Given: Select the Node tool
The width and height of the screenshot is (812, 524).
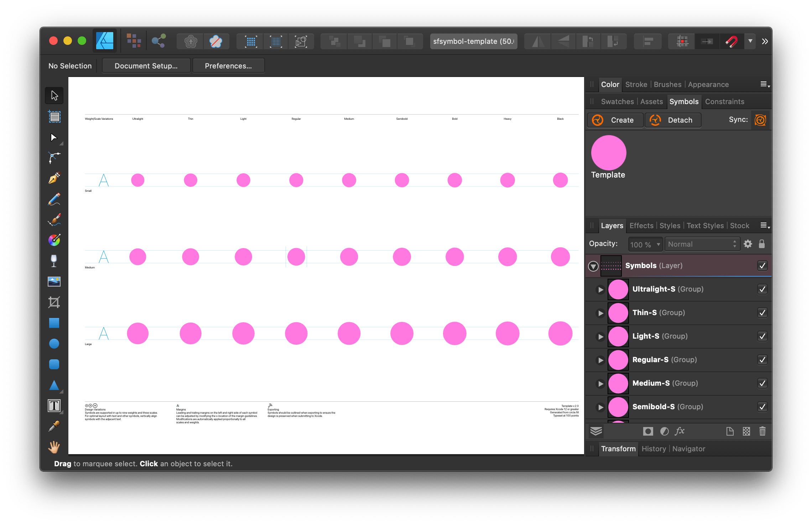Looking at the screenshot, I should click(53, 138).
